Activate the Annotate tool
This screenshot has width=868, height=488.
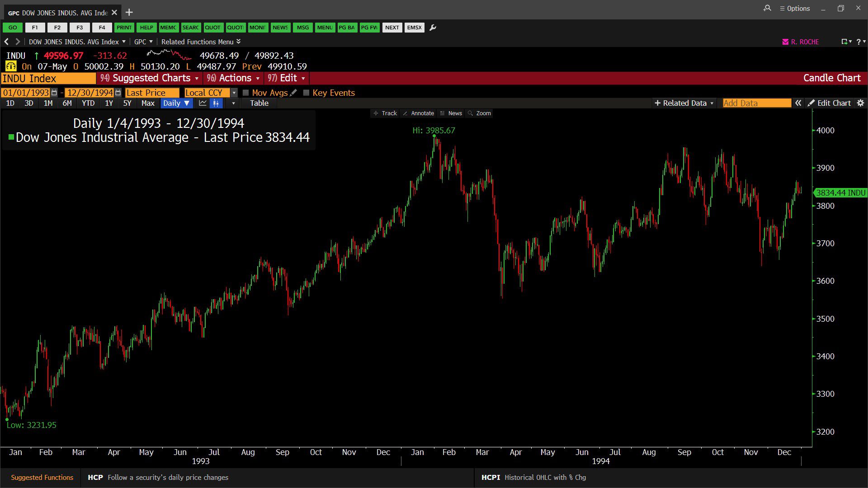(419, 113)
